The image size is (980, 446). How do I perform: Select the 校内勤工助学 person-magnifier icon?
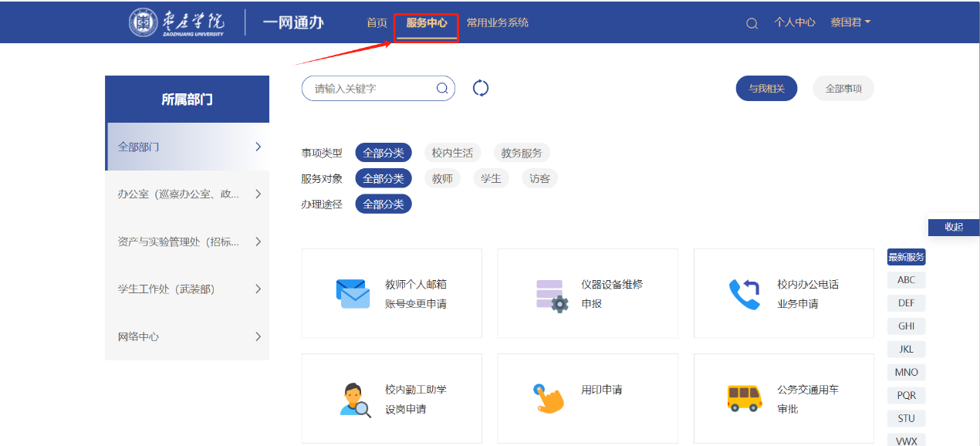(x=355, y=399)
